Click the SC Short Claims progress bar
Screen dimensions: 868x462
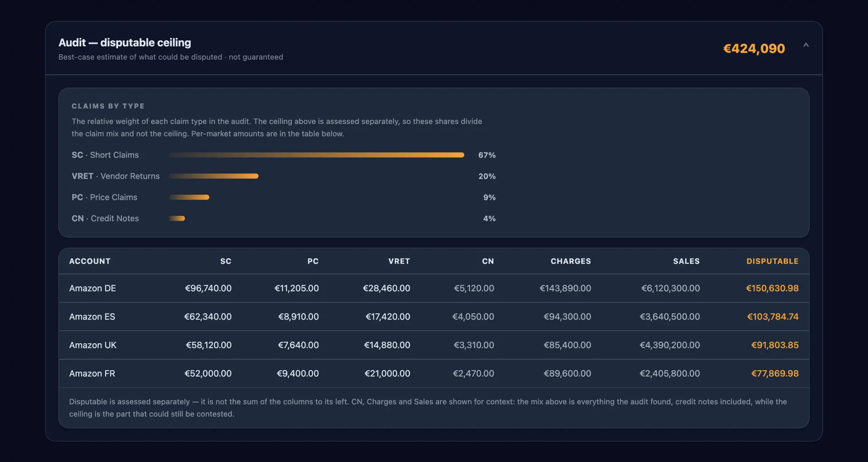coord(316,155)
